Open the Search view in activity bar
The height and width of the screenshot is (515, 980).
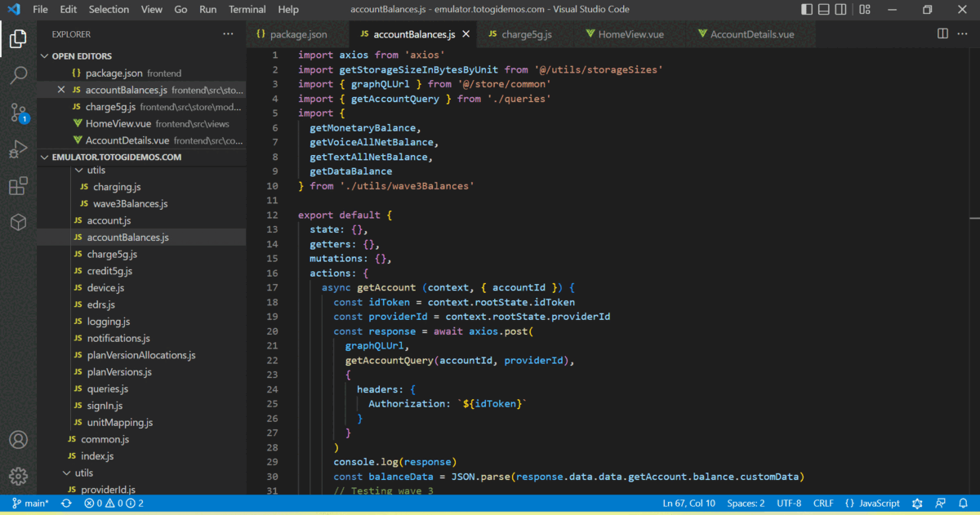tap(18, 76)
